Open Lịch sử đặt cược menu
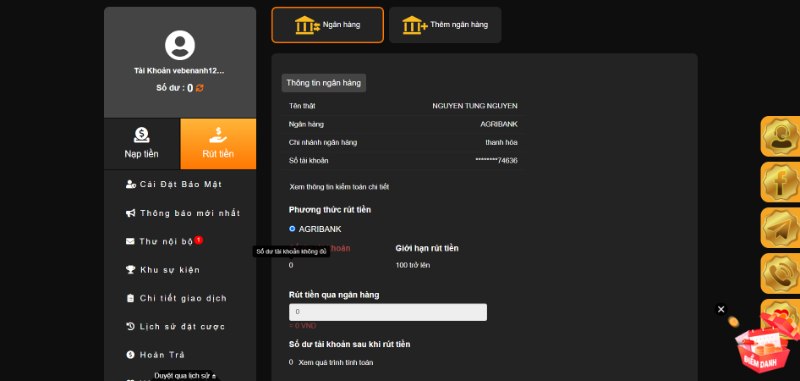Screen dimensions: 800x381 point(180,326)
